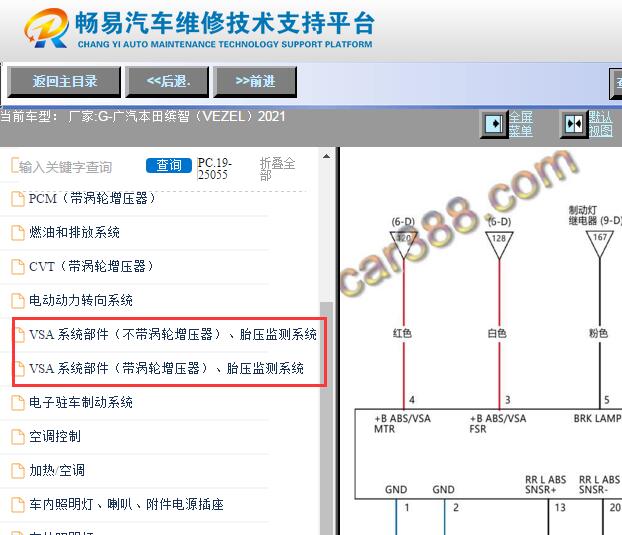Click the 粉色 wire label
This screenshot has width=622, height=535.
598,334
